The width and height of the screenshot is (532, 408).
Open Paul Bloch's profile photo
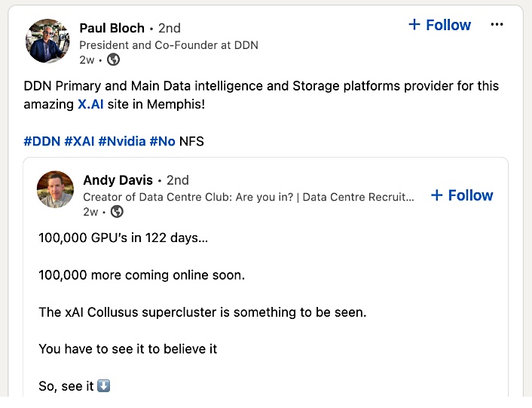(47, 41)
